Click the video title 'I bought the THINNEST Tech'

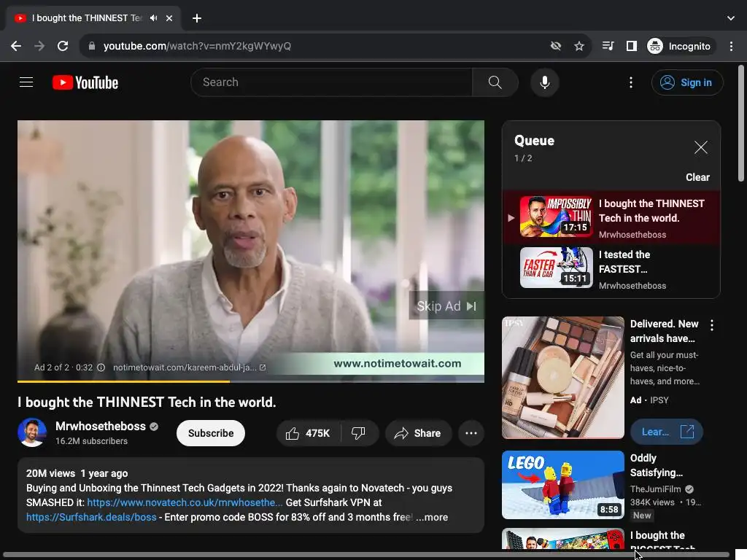coord(147,402)
